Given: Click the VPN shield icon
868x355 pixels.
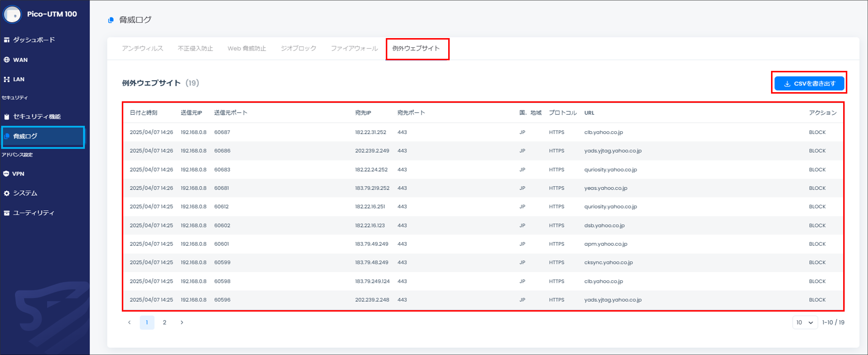Looking at the screenshot, I should coord(6,174).
